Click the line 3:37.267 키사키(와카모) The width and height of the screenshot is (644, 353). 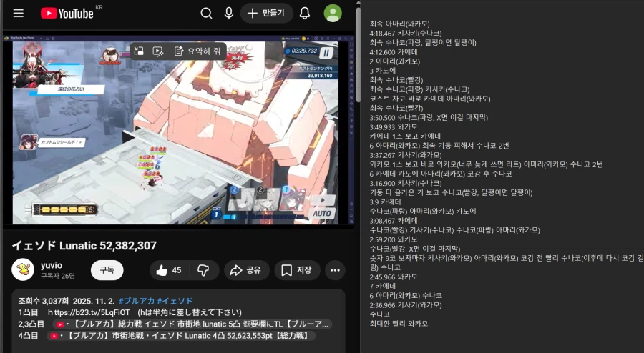pyautogui.click(x=406, y=155)
